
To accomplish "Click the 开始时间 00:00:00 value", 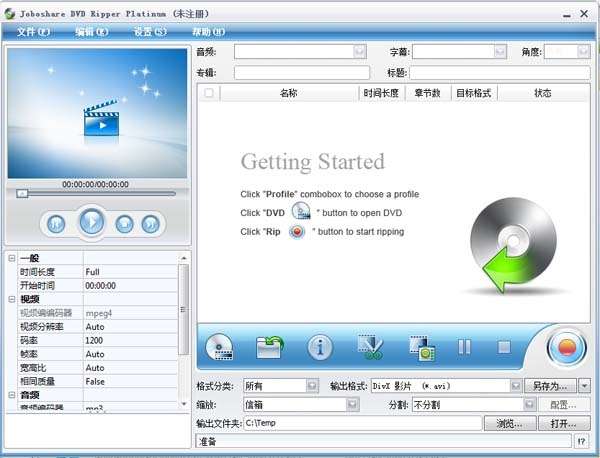I will (130, 285).
